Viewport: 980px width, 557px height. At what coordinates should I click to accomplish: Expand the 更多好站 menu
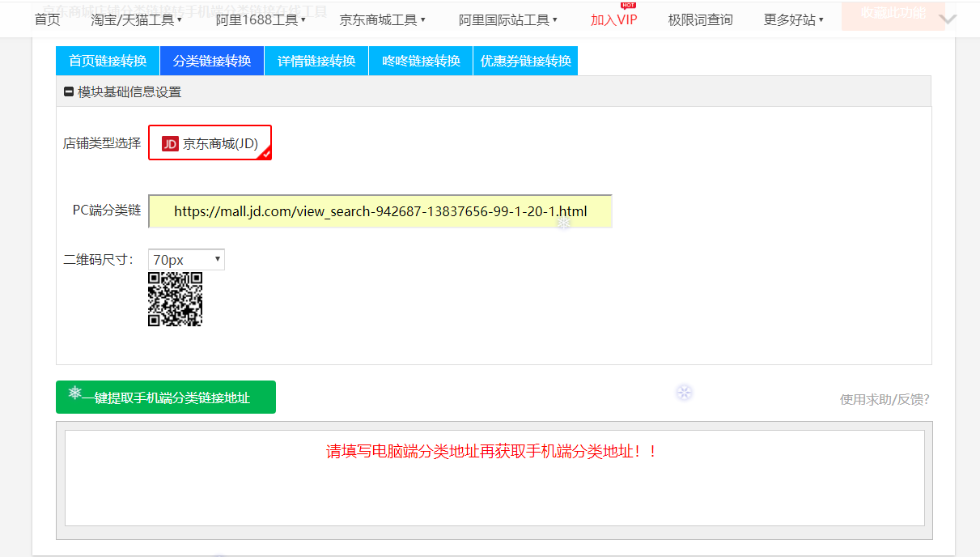click(793, 19)
